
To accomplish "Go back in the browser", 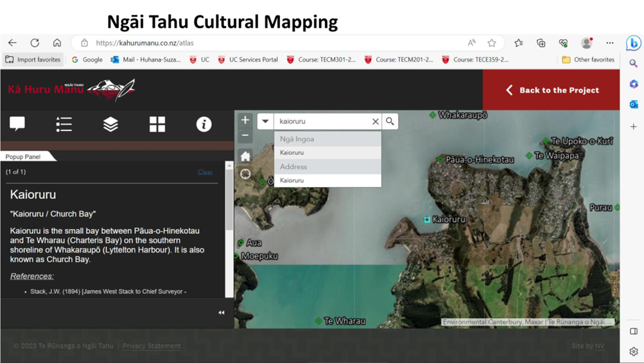I will pyautogui.click(x=12, y=43).
